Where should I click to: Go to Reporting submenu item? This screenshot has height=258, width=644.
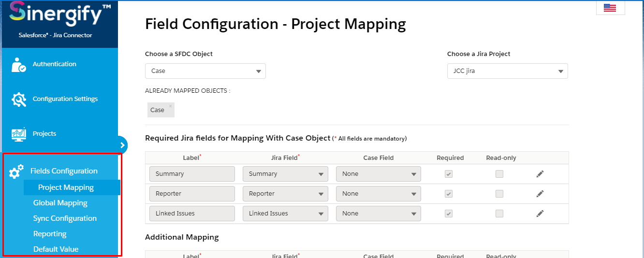click(x=50, y=234)
